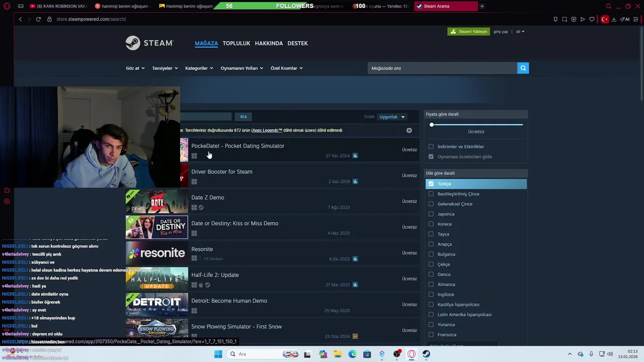The image size is (644, 362).
Task: Click the Mağazada ara search field
Action: coord(442,68)
